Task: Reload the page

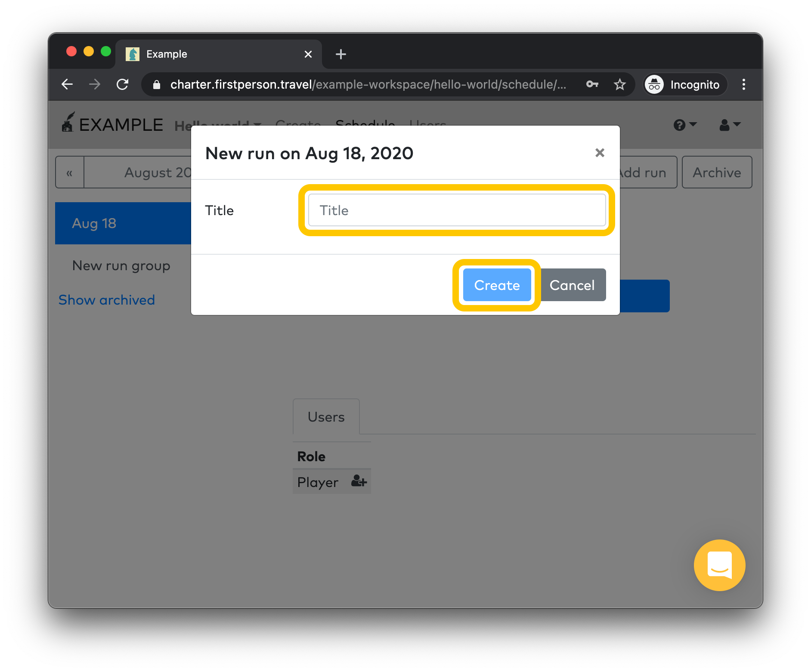Action: pos(123,84)
